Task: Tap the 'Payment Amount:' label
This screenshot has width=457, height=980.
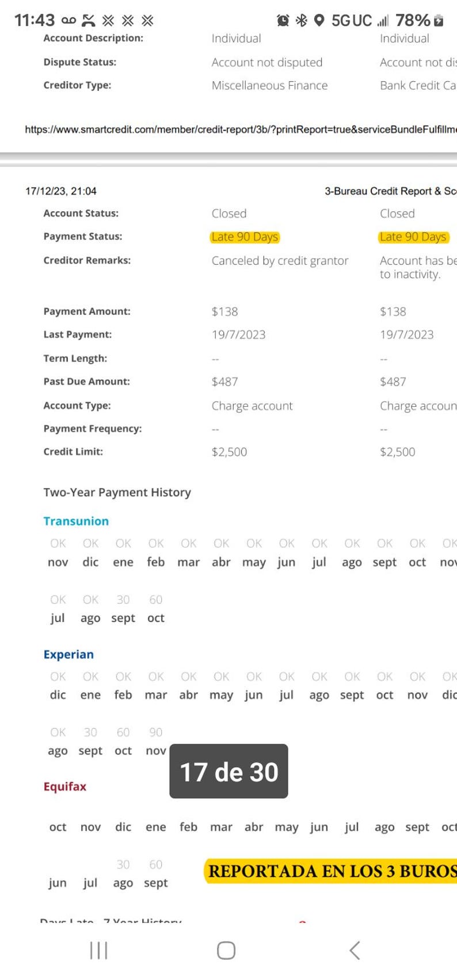Action: tap(87, 311)
